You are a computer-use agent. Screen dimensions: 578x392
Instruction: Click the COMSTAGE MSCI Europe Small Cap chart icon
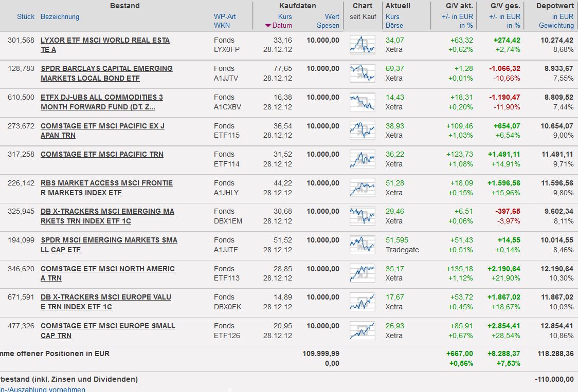tap(363, 330)
